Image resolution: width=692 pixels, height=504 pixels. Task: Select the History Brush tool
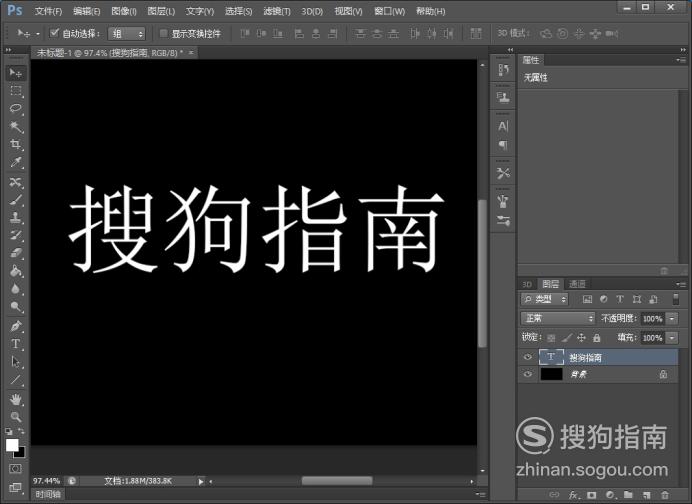[16, 235]
